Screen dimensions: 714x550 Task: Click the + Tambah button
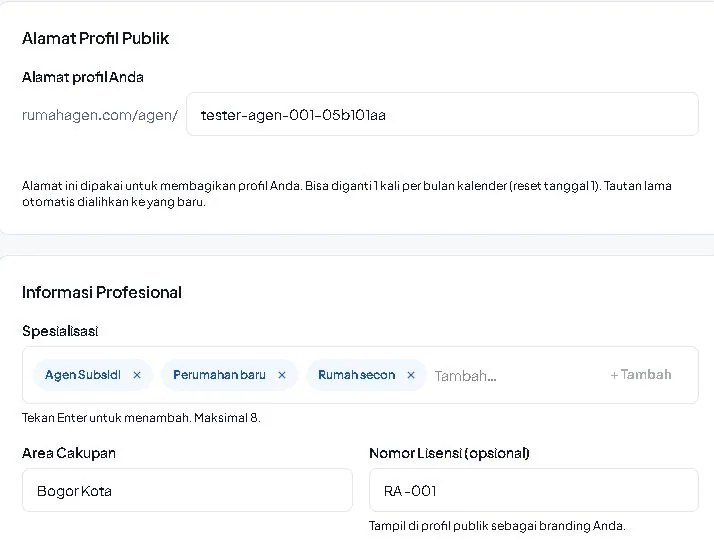point(641,375)
